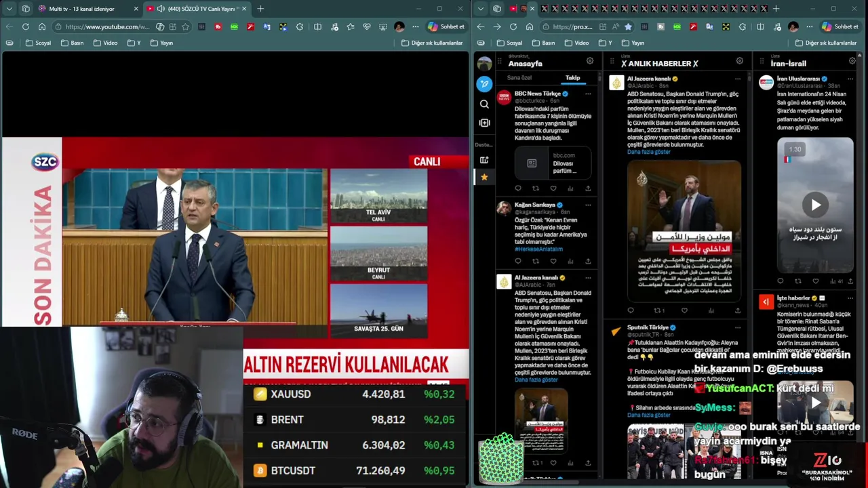Select the Sana özel tab
The image size is (868, 488).
pyautogui.click(x=519, y=78)
